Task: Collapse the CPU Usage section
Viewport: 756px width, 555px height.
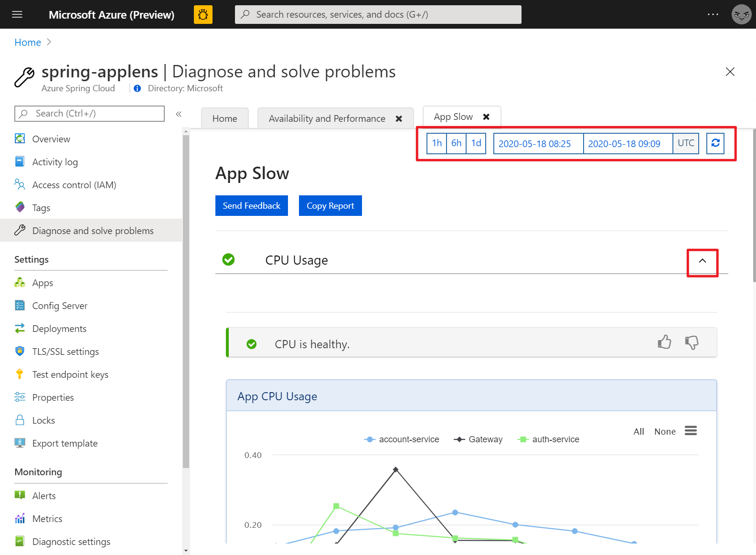Action: (703, 261)
